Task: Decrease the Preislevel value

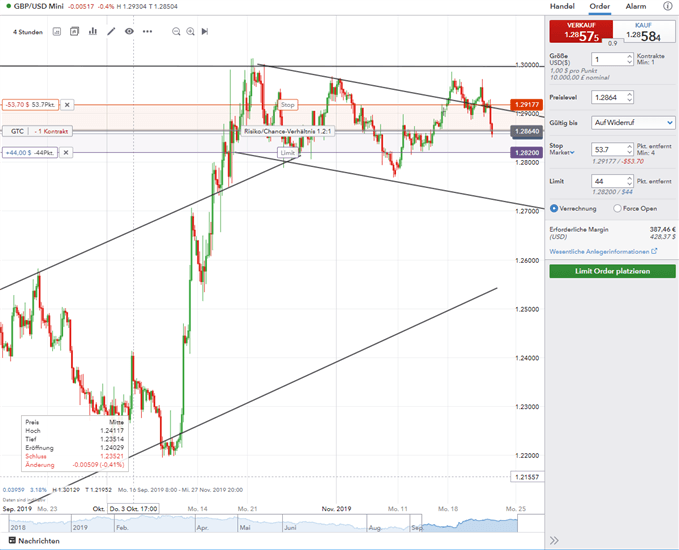Action: point(630,100)
